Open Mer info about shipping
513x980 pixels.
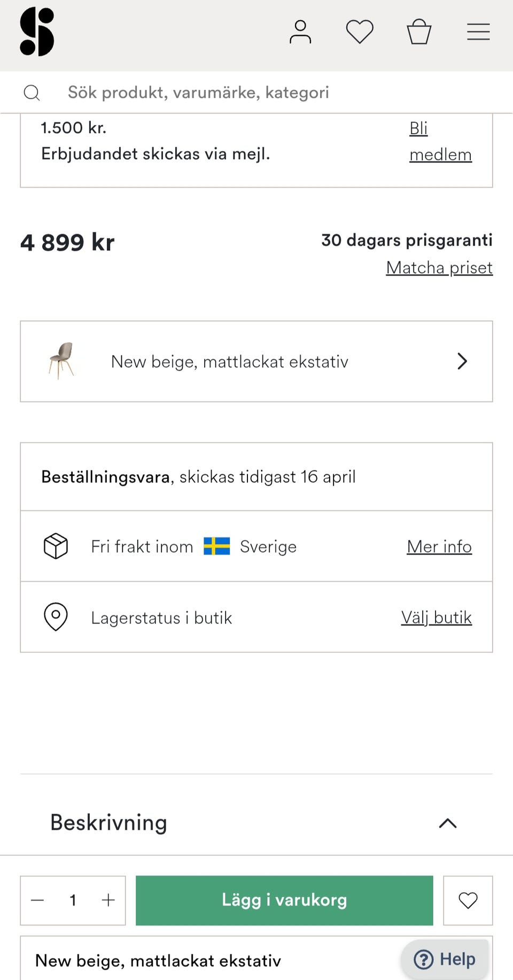[439, 547]
